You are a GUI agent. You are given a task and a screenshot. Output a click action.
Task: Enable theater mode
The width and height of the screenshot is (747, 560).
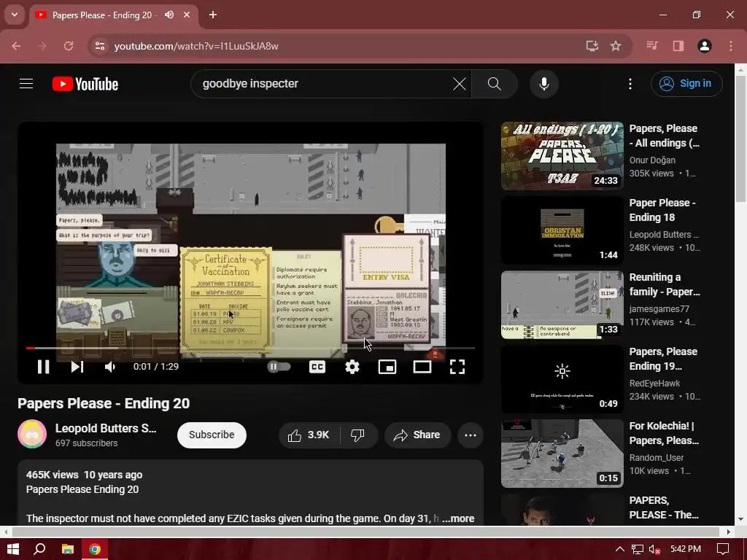click(422, 367)
